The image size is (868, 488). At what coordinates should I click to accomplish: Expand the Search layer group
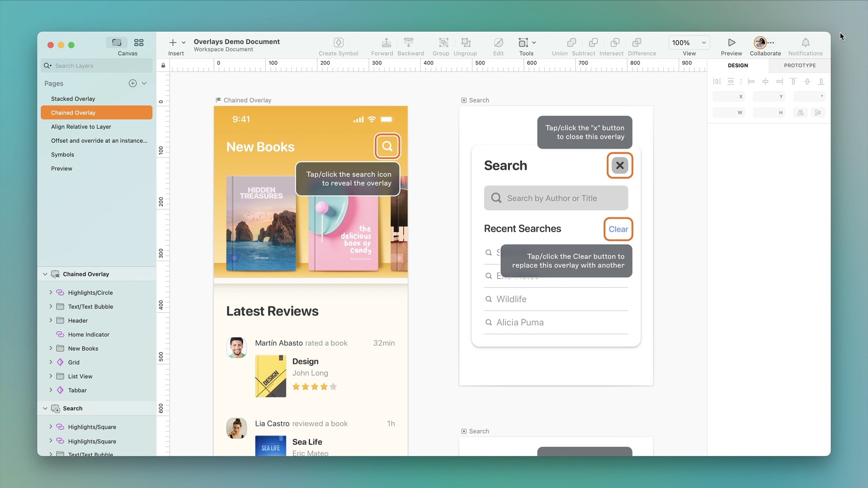[44, 408]
